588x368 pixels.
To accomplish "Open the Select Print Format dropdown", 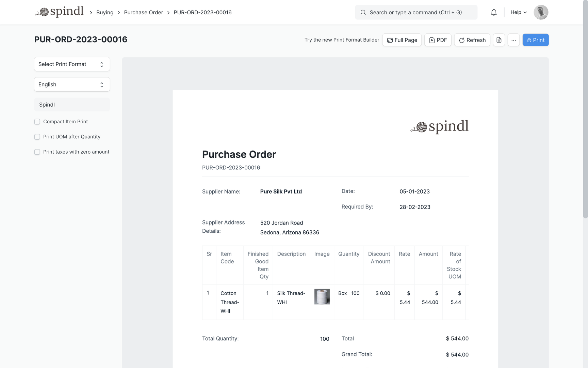I will [x=72, y=64].
